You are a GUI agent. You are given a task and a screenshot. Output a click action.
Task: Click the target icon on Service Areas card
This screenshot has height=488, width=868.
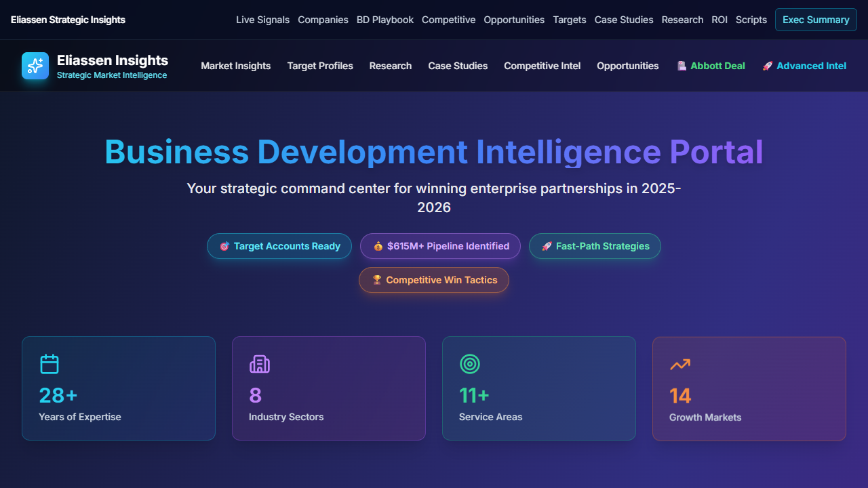470,364
